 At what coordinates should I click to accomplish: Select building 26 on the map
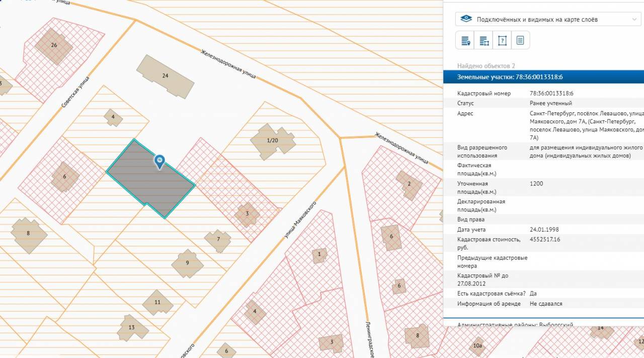tap(54, 45)
